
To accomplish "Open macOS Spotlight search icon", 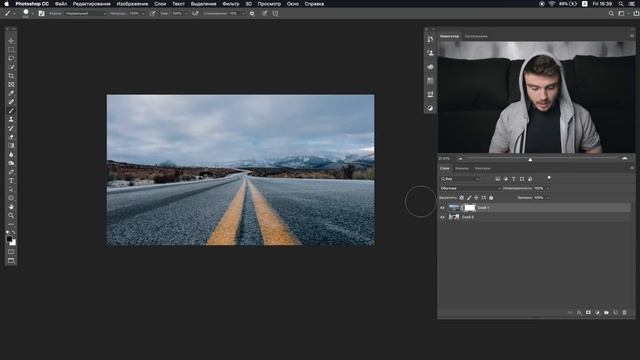I will pyautogui.click(x=621, y=4).
